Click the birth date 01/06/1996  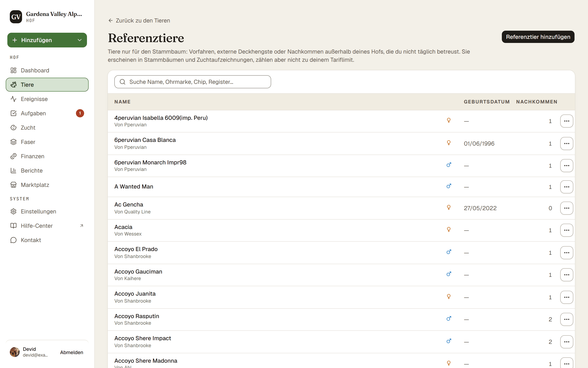click(479, 144)
